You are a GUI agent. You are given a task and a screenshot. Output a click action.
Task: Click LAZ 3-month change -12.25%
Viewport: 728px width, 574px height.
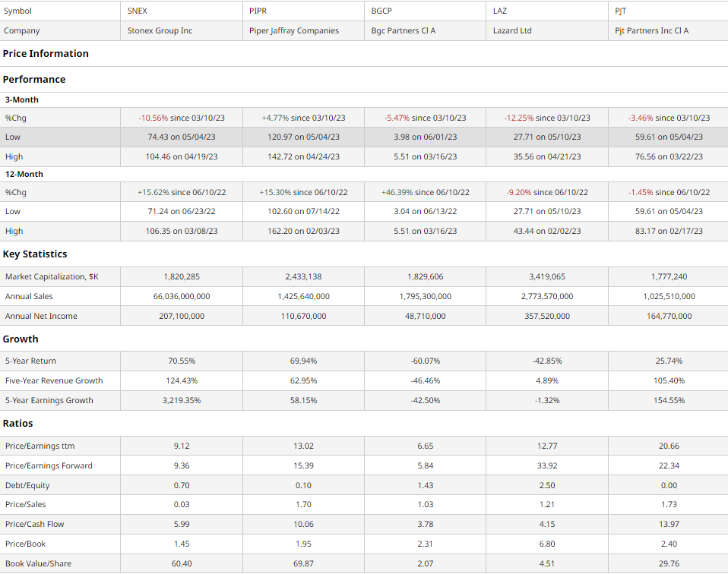(x=518, y=118)
